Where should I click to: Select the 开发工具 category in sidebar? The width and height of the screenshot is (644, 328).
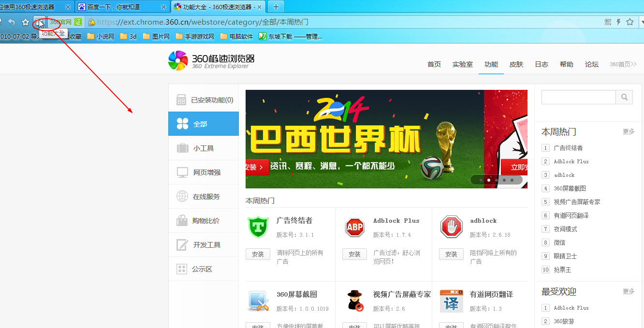click(204, 245)
